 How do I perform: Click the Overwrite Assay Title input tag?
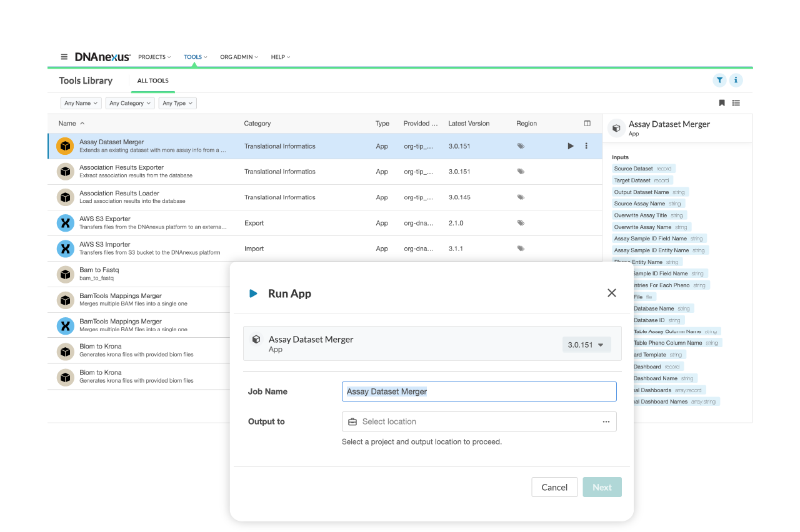tap(649, 215)
